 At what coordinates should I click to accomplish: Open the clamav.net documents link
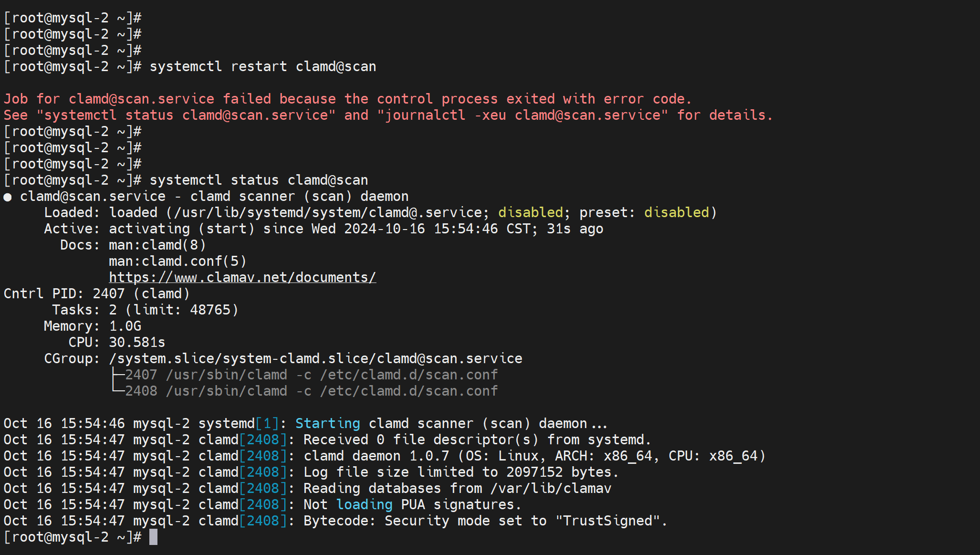[242, 277]
